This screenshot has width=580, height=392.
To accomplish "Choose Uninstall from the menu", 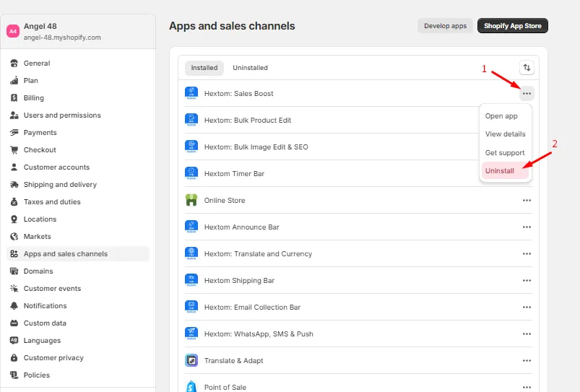I will tap(506, 171).
